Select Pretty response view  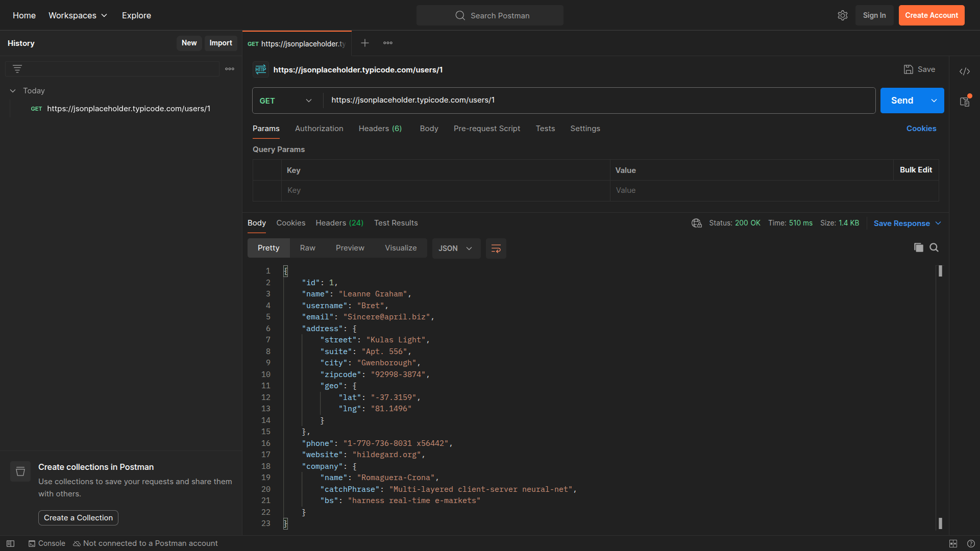[268, 248]
